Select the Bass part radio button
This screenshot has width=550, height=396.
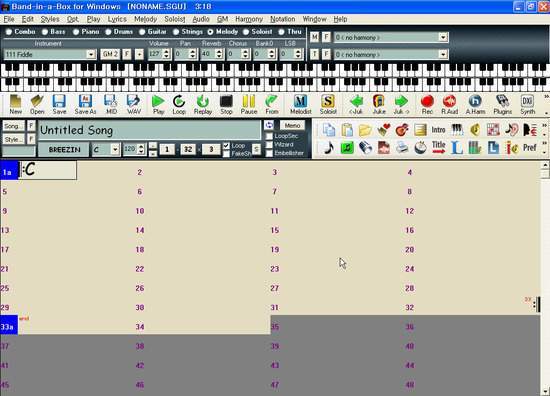click(45, 32)
